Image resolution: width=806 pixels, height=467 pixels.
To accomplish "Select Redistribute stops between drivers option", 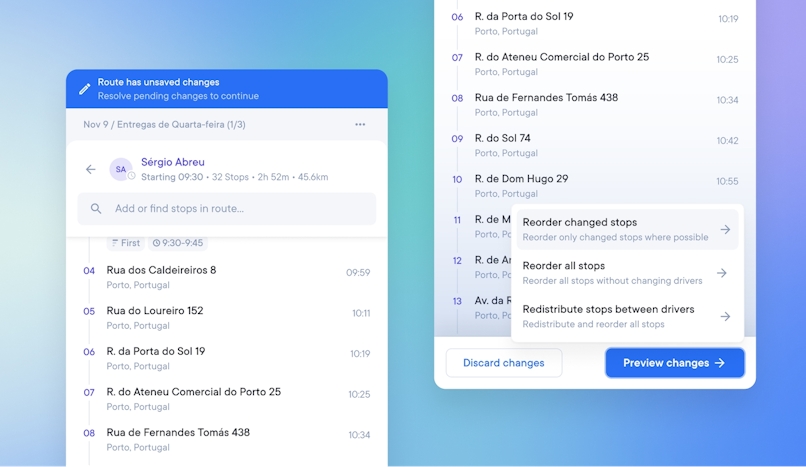I will [x=627, y=316].
